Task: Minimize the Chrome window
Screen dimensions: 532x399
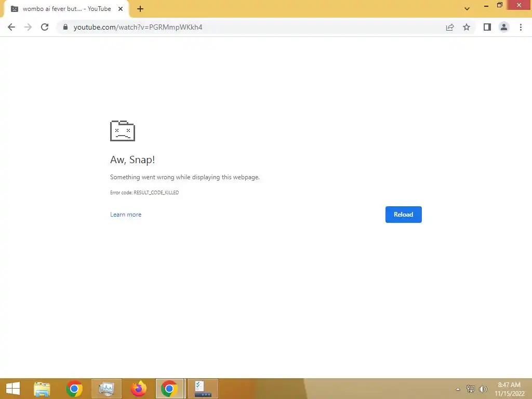Action: click(x=486, y=5)
